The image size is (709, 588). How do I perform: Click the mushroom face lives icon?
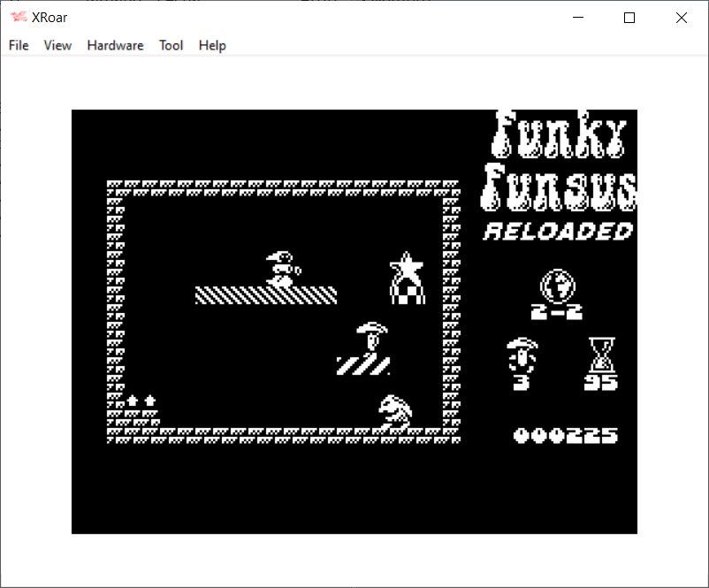pos(521,355)
